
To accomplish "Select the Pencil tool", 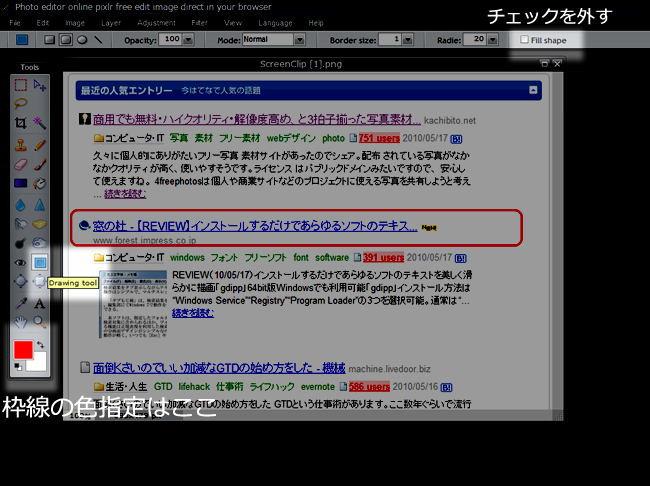I will click(x=40, y=145).
